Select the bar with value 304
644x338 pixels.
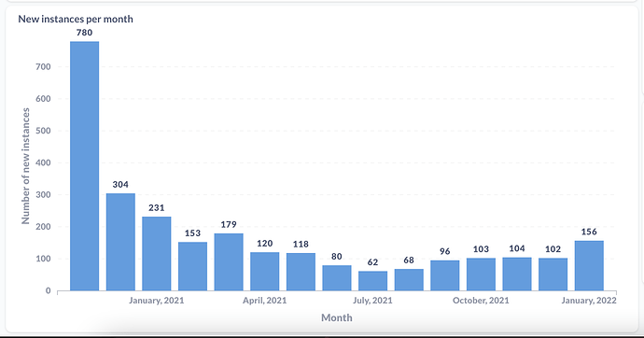120,242
